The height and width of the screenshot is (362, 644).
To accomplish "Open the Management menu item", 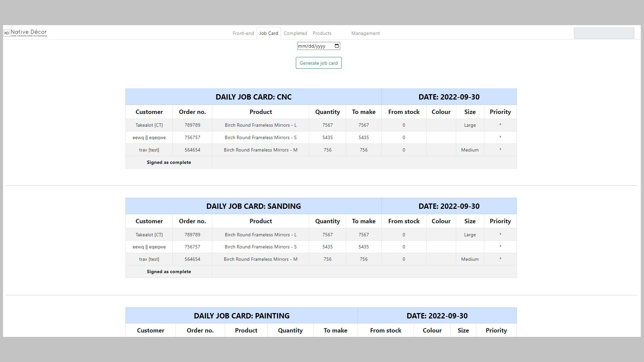I will 365,33.
